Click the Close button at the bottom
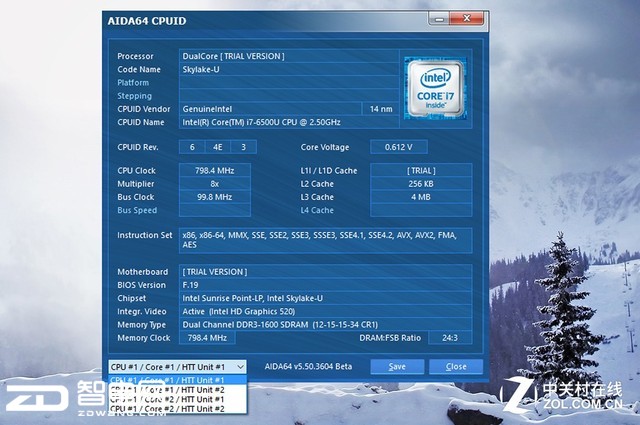The height and width of the screenshot is (425, 640). point(456,367)
